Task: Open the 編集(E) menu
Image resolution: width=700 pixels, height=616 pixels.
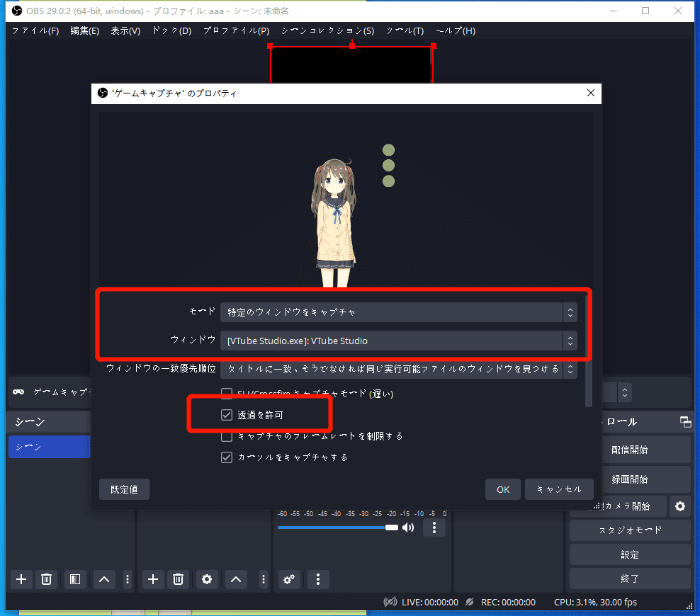Action: click(x=85, y=30)
